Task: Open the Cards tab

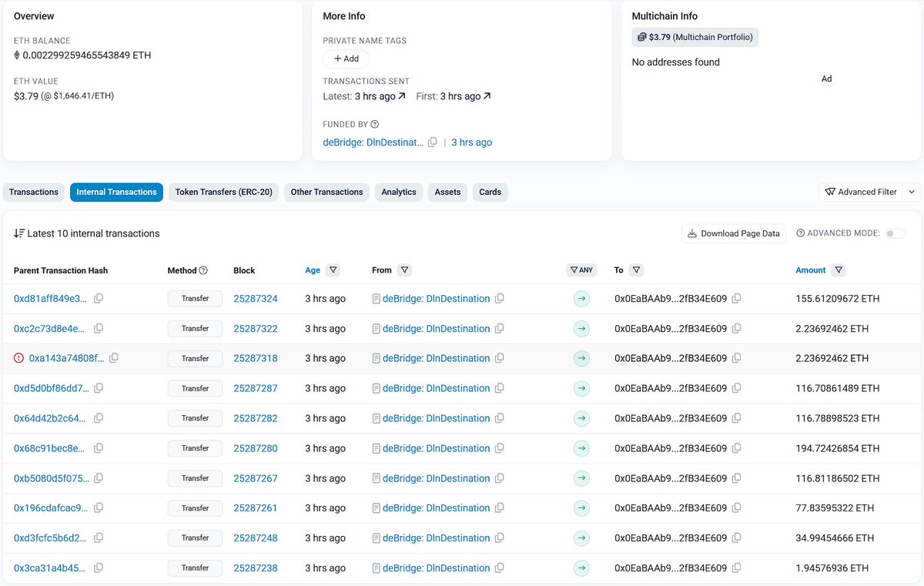Action: [490, 192]
